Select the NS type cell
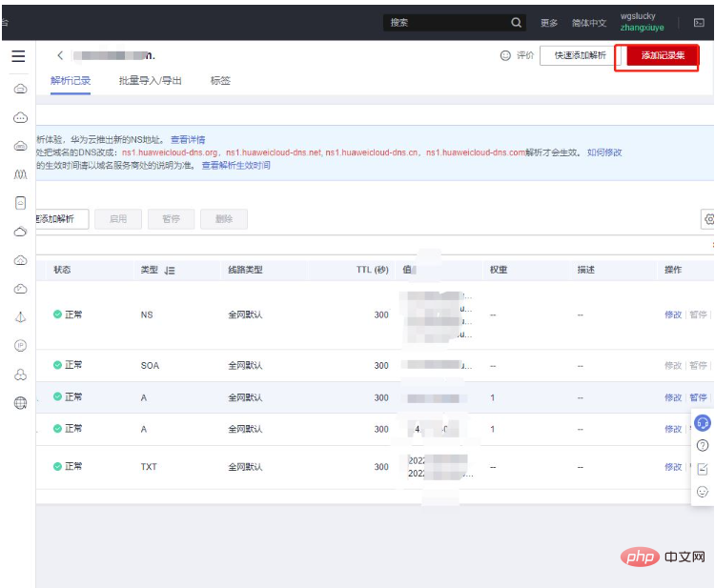Screen dimensions: 715x588 [x=147, y=315]
